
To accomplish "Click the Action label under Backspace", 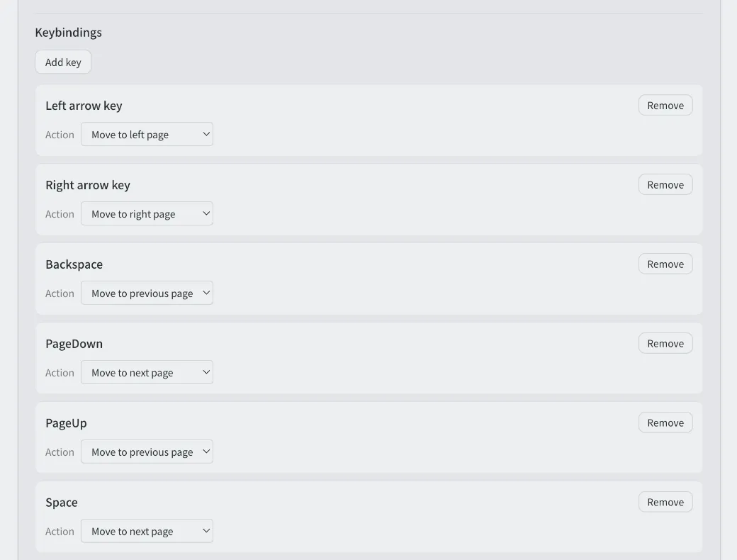I will coord(60,294).
